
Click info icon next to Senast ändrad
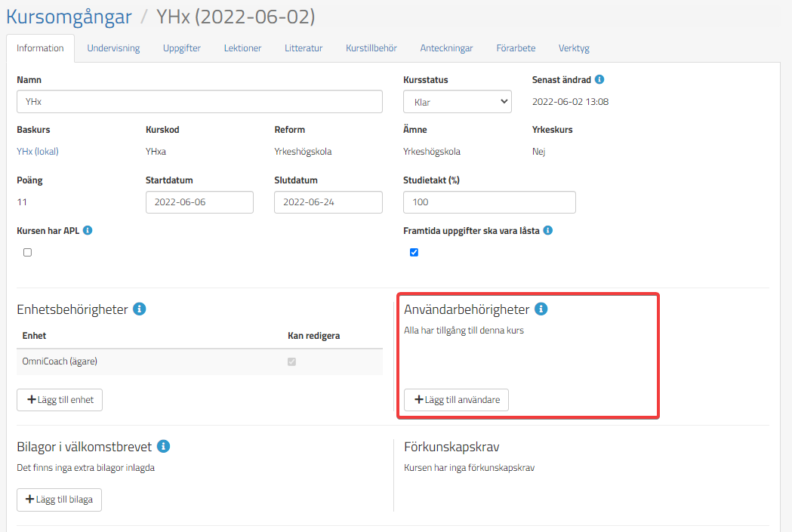[599, 79]
